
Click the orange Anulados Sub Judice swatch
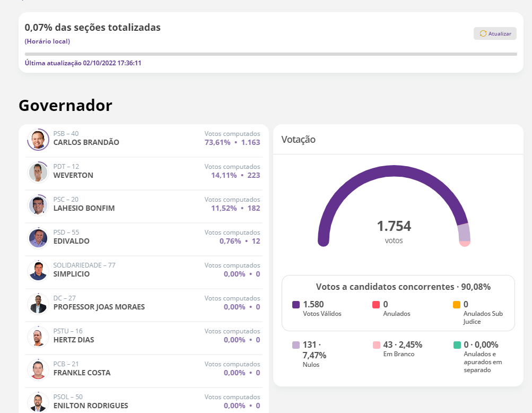click(x=456, y=305)
